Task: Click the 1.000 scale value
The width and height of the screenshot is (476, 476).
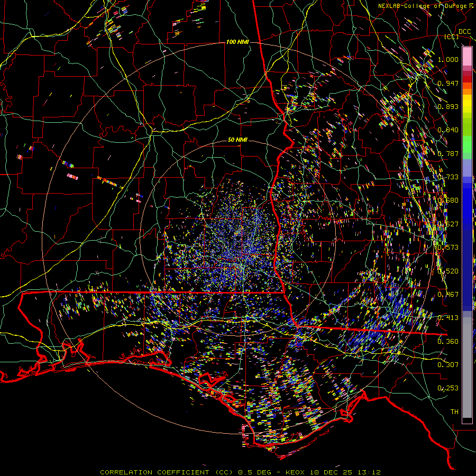Action: pos(448,59)
